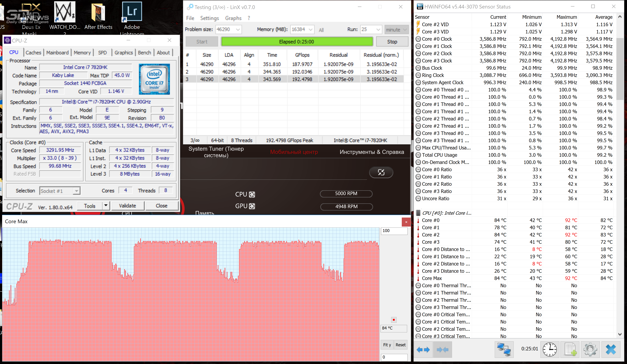Image resolution: width=627 pixels, height=364 pixels.
Task: Click the Core #2 VID voltage icon
Action: (x=418, y=24)
